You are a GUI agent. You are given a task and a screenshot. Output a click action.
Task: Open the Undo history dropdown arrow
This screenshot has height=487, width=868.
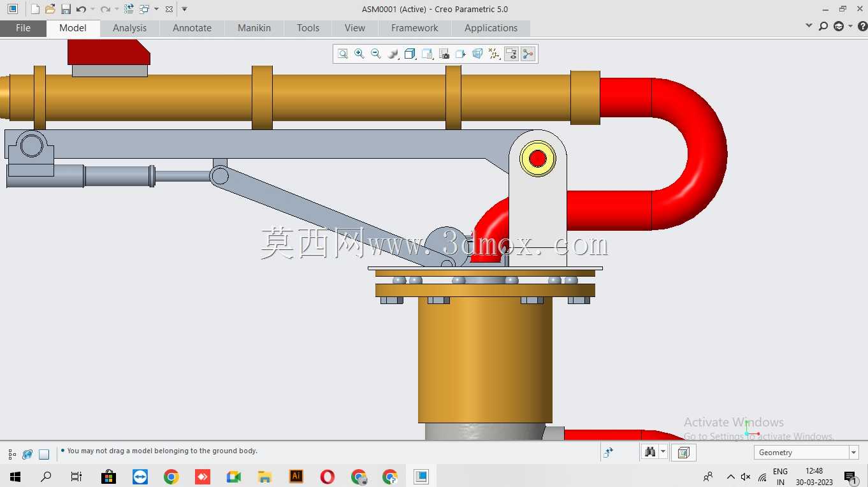[x=92, y=9]
